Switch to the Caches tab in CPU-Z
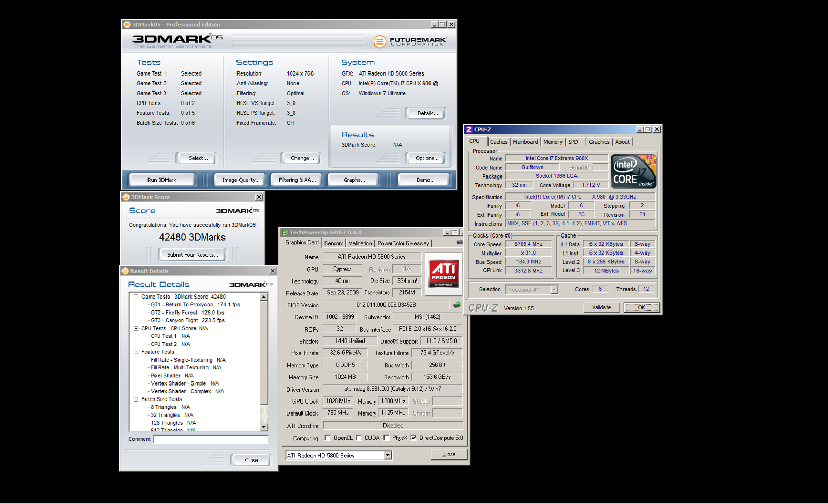 click(499, 142)
